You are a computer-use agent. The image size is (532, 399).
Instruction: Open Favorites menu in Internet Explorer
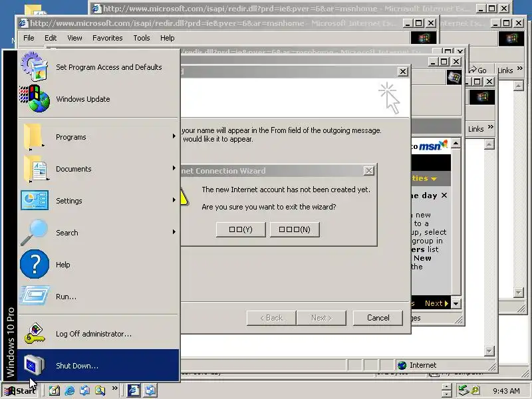coord(107,38)
